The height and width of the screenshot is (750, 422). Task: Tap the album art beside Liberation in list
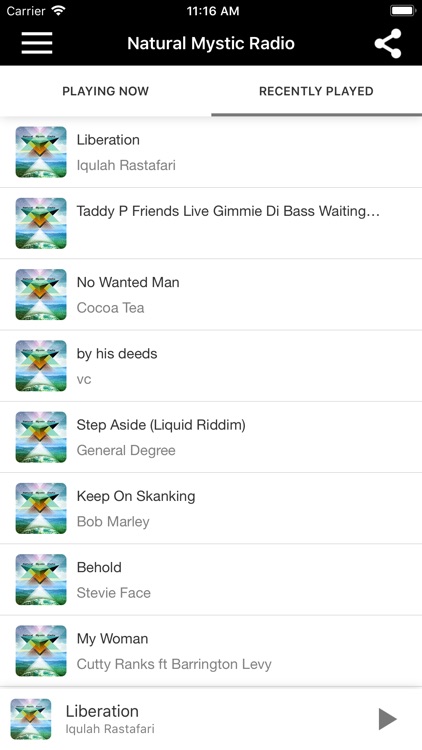pyautogui.click(x=41, y=152)
